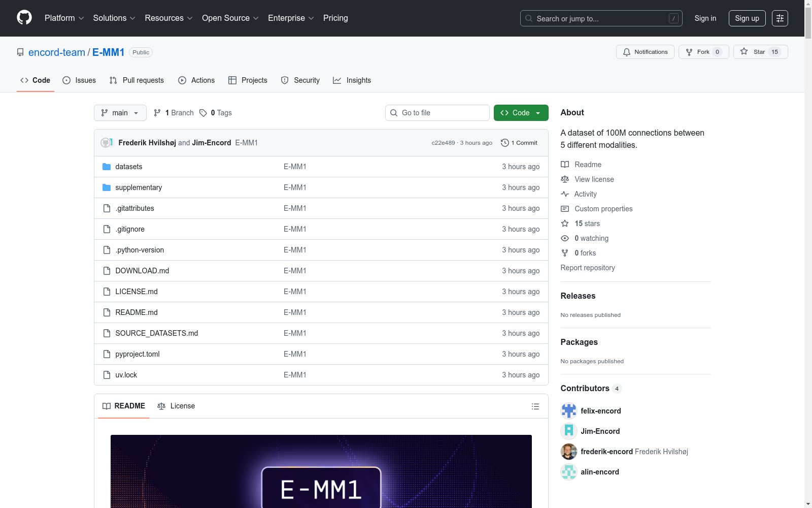Click the tag icon next to Tags

[203, 113]
